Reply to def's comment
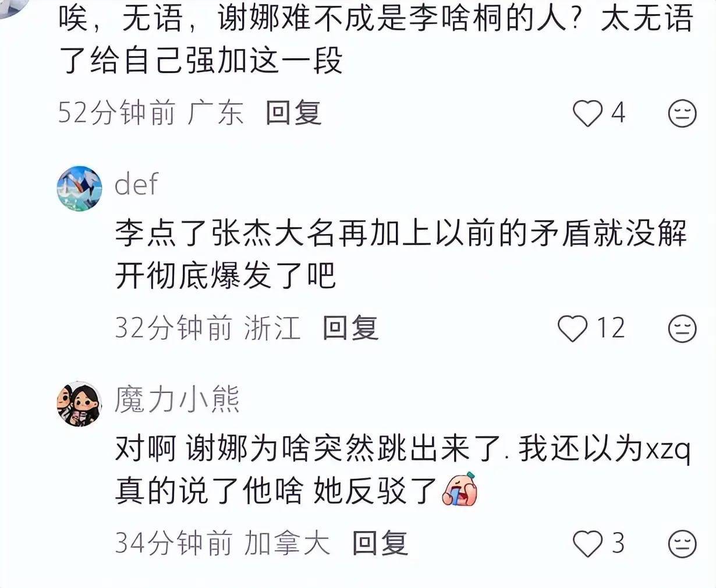Viewport: 716px width, 588px height. (350, 328)
